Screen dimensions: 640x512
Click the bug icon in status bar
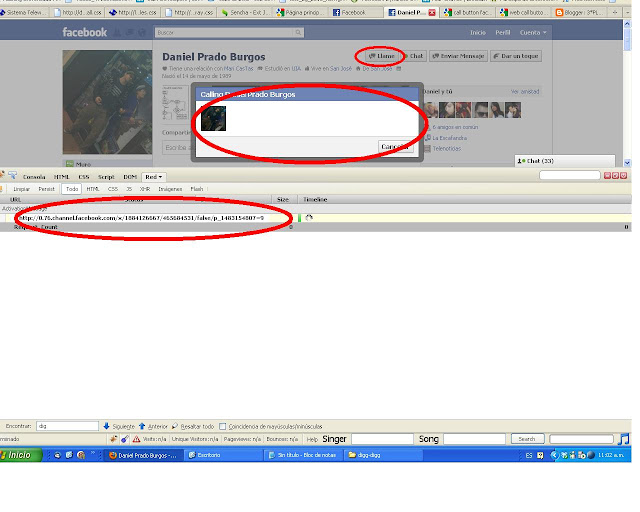pyautogui.click(x=113, y=439)
